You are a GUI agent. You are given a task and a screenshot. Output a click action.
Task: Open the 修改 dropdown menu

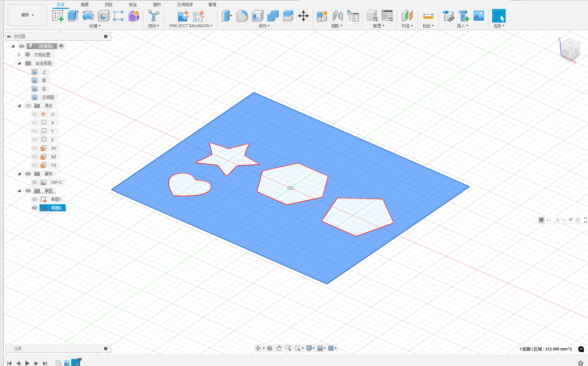point(264,26)
